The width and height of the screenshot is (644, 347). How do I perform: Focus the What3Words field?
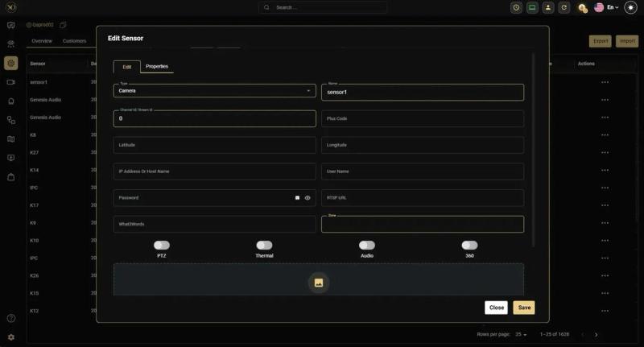coord(214,224)
